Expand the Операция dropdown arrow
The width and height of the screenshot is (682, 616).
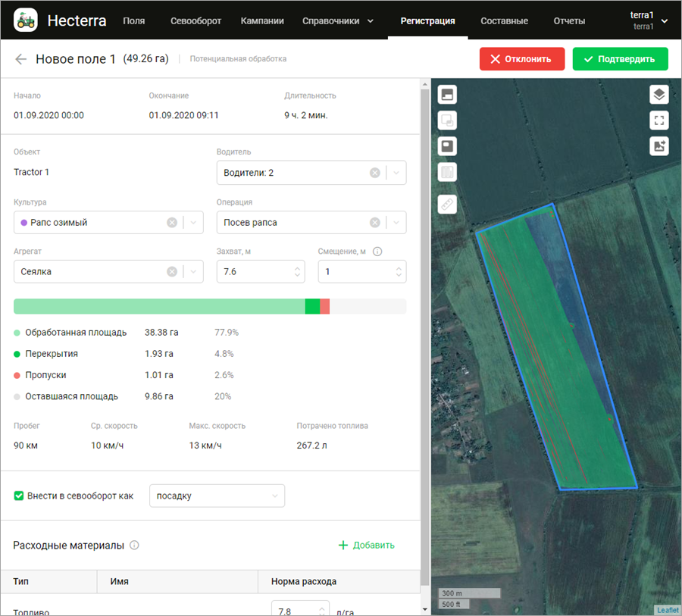pyautogui.click(x=396, y=223)
